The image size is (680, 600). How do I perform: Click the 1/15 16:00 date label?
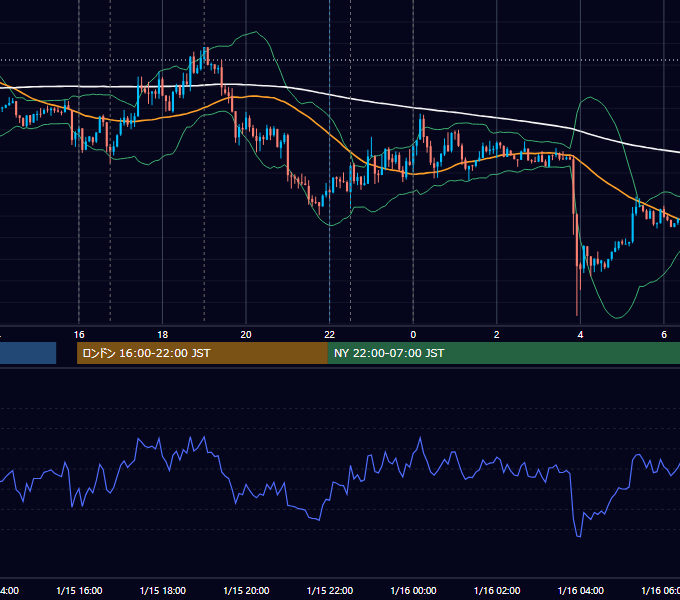[x=79, y=590]
